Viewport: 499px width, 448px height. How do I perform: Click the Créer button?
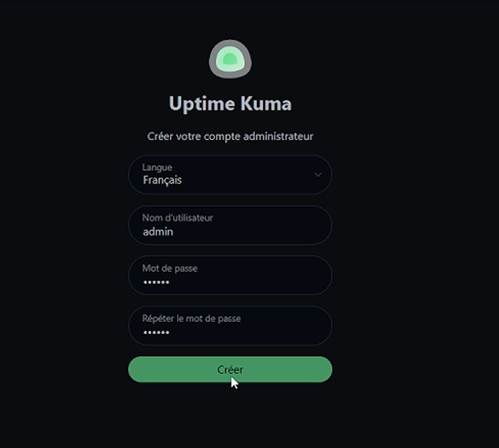click(x=230, y=370)
